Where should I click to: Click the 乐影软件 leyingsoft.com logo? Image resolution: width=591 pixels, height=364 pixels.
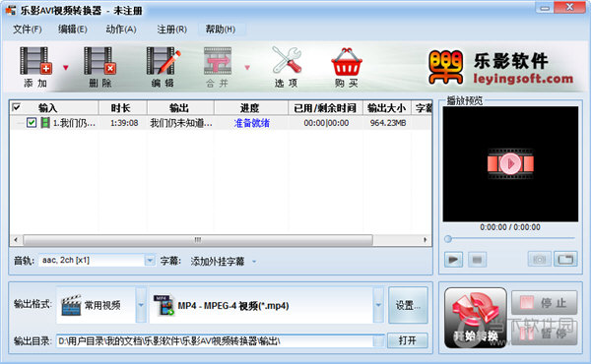tap(501, 68)
